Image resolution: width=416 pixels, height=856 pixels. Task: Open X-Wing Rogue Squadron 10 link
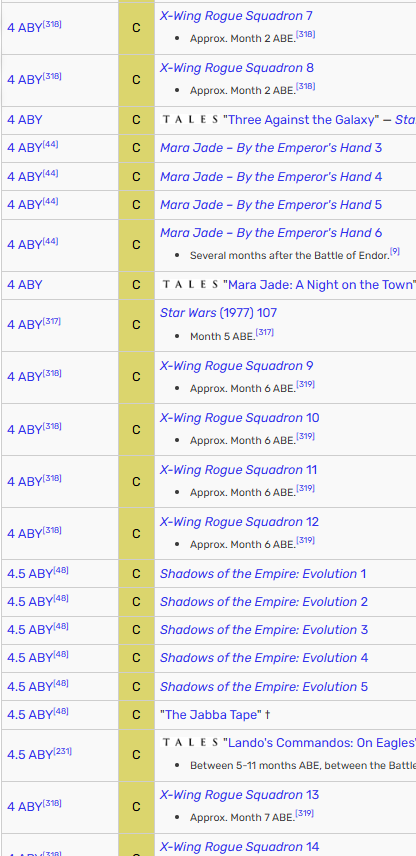click(x=240, y=418)
